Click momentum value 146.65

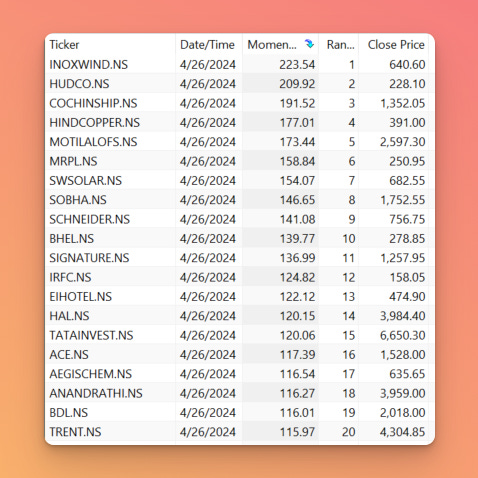click(297, 200)
